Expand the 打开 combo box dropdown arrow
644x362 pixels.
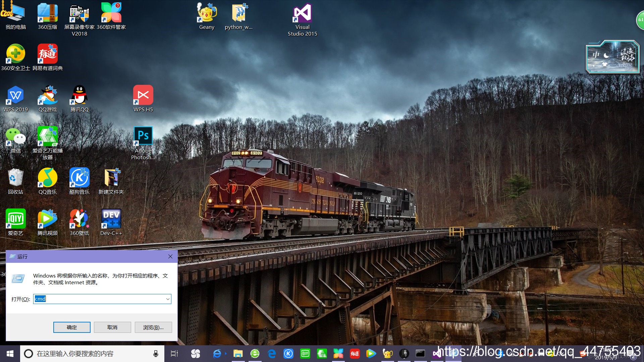[168, 299]
